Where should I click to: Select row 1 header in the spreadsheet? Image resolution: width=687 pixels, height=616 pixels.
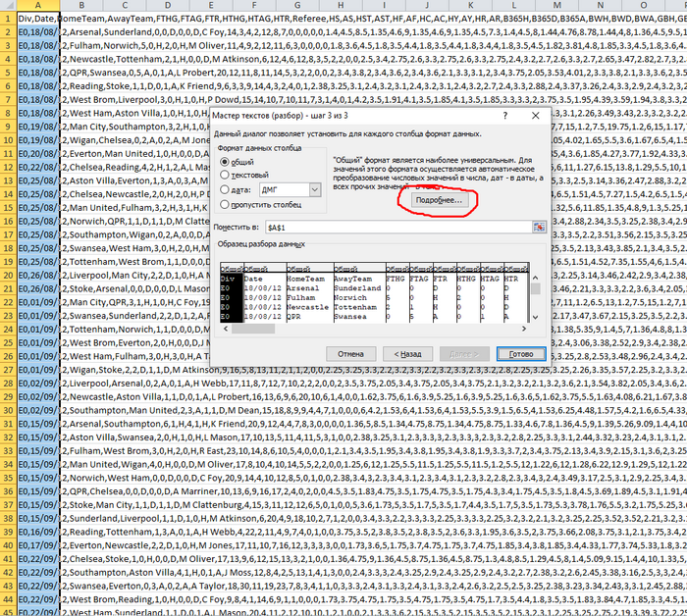click(8, 19)
